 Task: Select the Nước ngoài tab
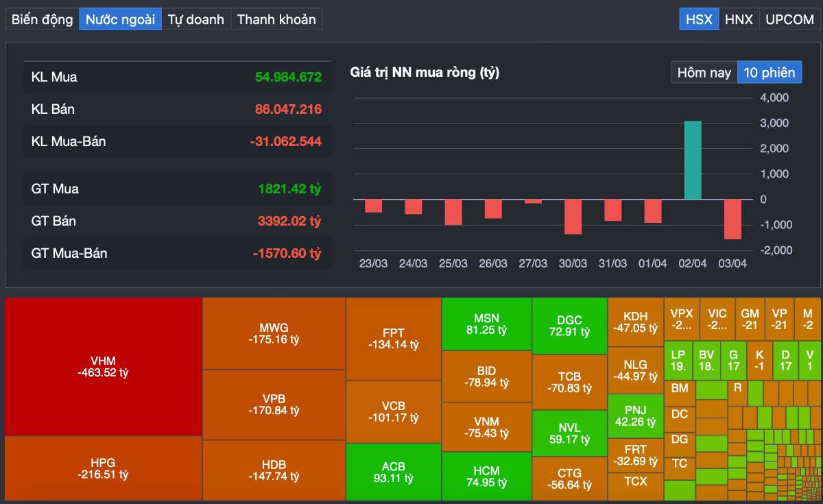(120, 19)
